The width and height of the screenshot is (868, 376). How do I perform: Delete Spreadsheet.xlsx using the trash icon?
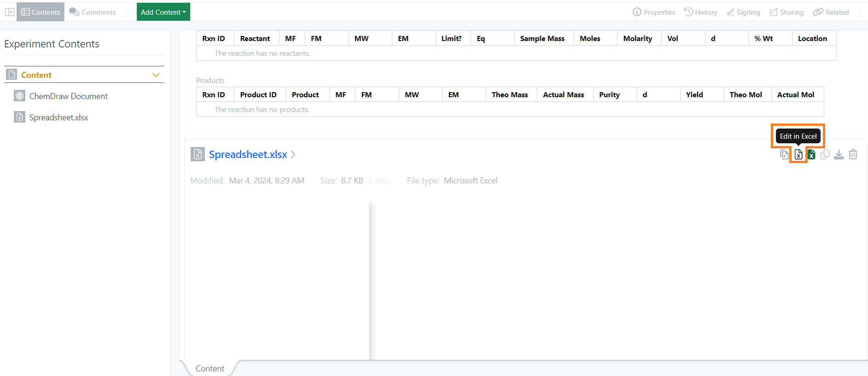point(853,155)
